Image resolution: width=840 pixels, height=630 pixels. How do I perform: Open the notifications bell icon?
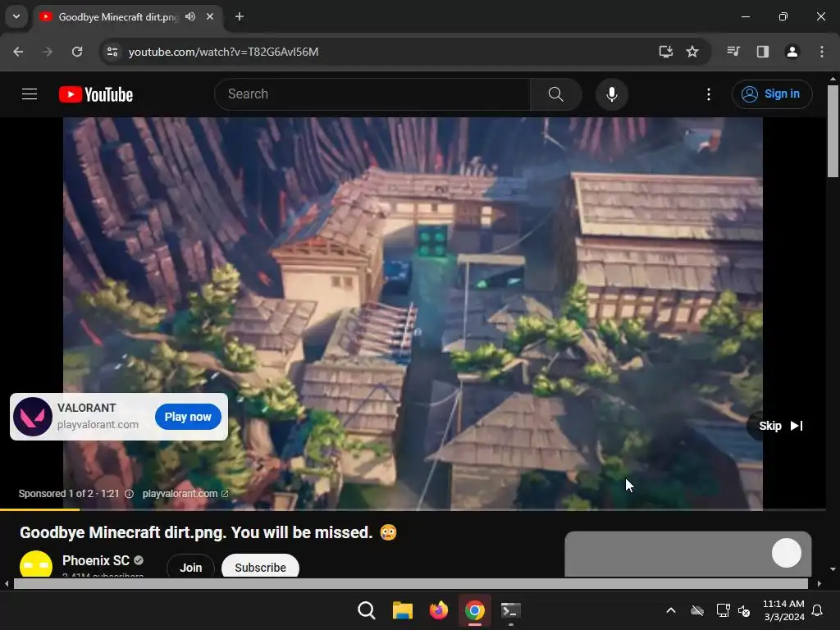click(817, 610)
